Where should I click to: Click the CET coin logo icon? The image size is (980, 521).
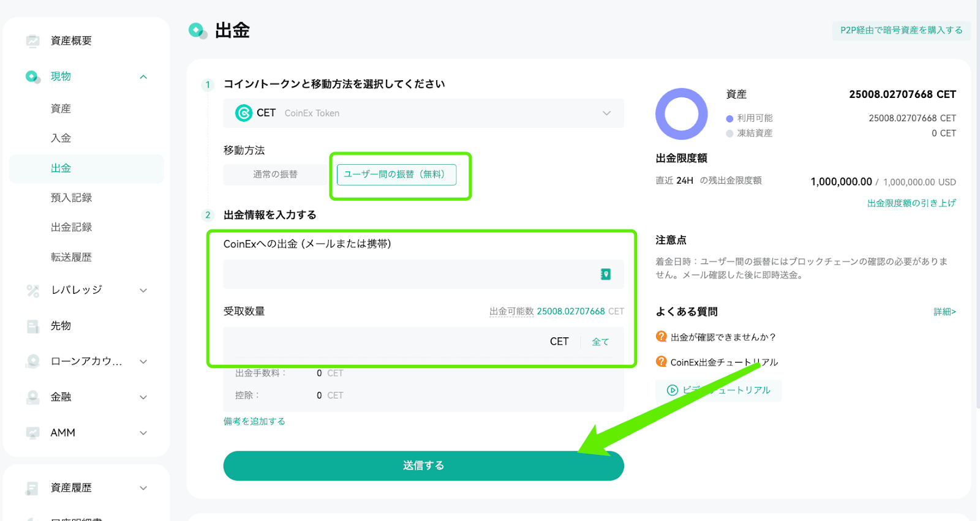244,113
